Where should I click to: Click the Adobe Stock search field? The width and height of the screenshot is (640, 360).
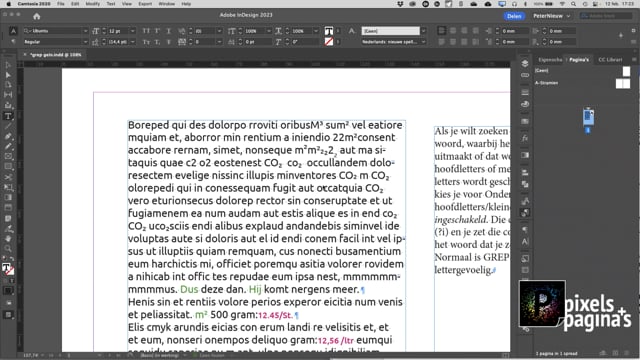(x=606, y=16)
